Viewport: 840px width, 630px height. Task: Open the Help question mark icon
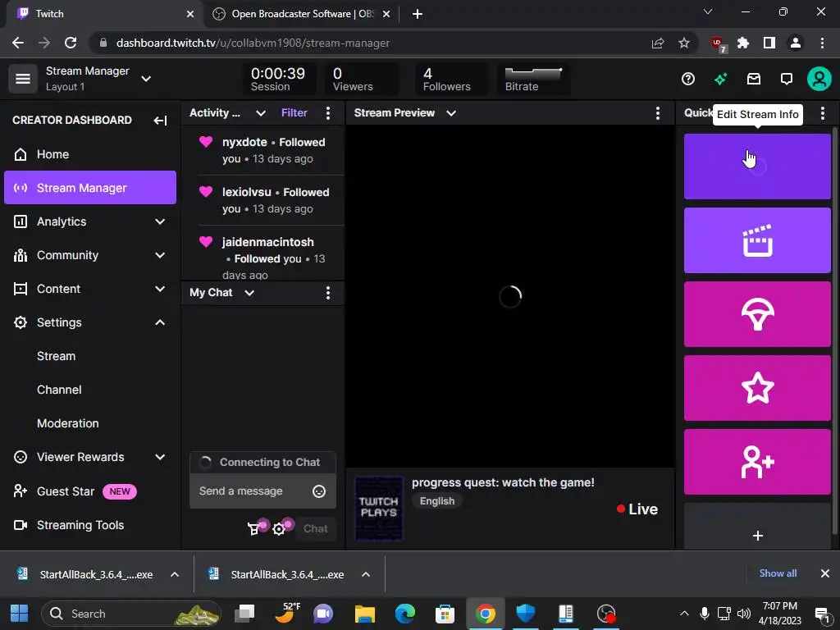(x=688, y=80)
